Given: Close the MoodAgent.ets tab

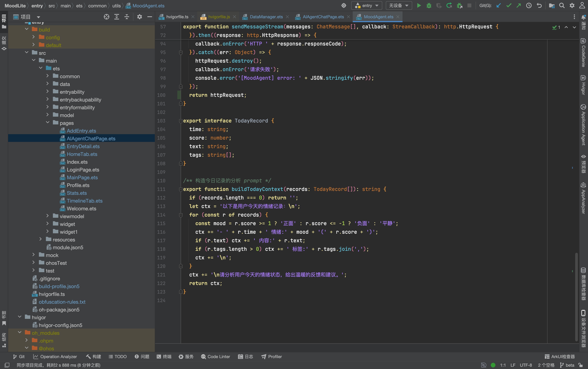Looking at the screenshot, I should 398,17.
